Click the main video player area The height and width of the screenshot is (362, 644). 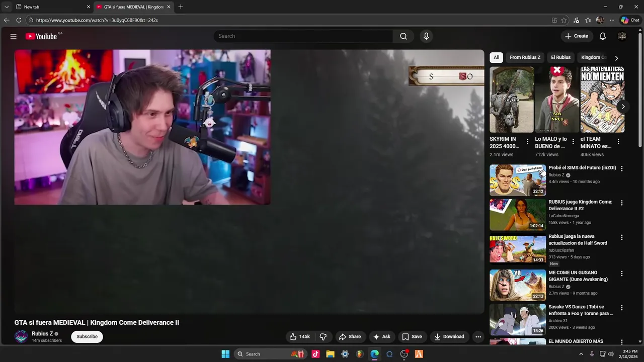(x=249, y=182)
